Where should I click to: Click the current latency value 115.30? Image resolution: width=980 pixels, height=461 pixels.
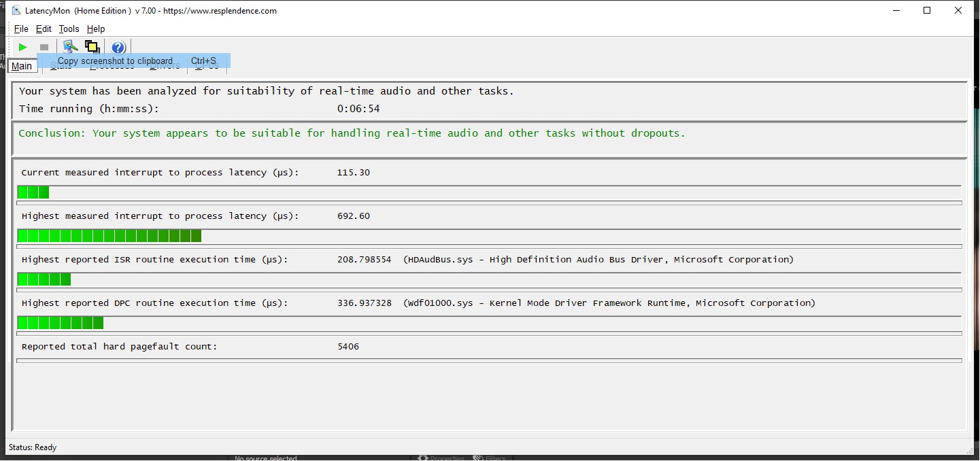pos(354,173)
